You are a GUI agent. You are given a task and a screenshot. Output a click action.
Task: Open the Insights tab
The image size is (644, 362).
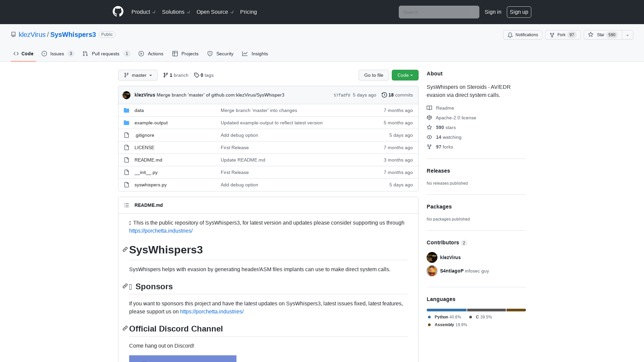[x=255, y=54]
